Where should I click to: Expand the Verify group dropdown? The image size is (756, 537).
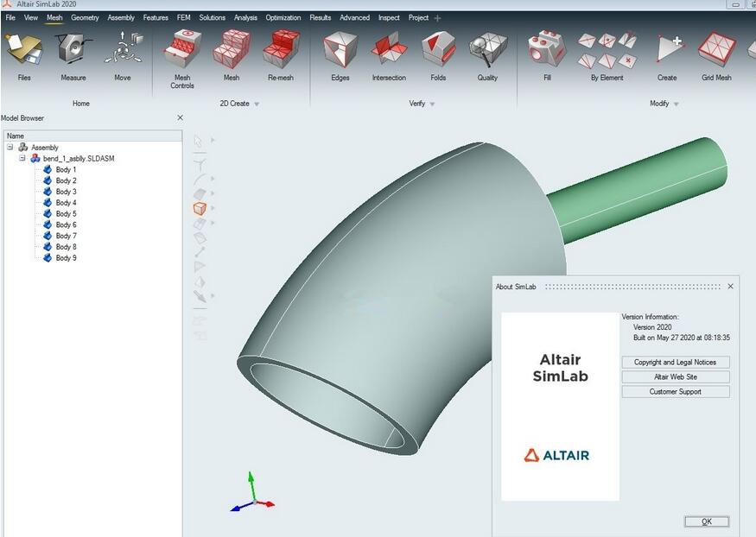coord(432,104)
